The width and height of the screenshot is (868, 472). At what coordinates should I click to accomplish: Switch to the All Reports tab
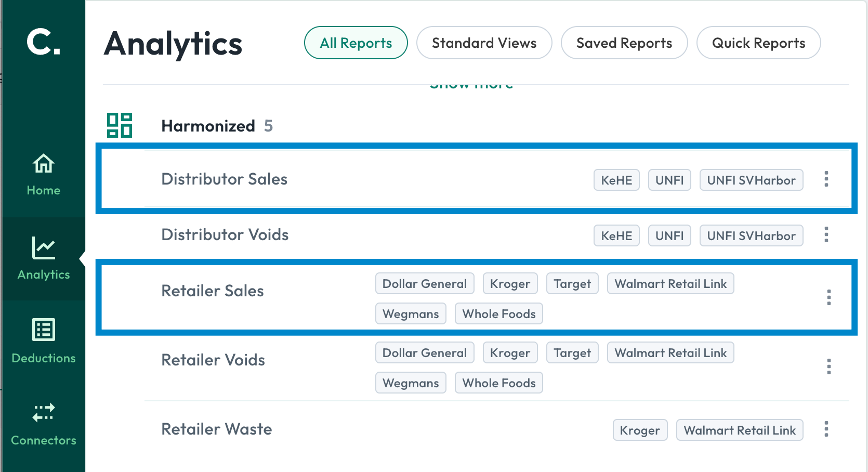point(356,43)
